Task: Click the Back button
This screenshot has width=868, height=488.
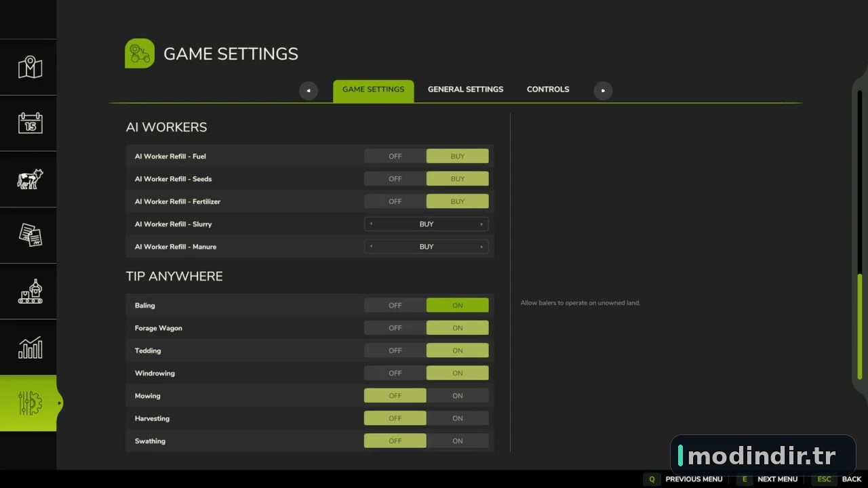Action: click(852, 479)
